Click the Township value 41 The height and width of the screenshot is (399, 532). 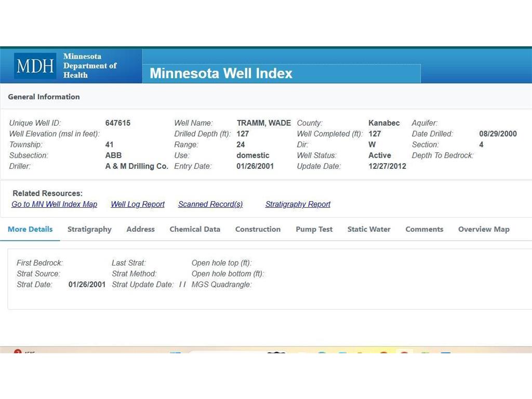click(x=109, y=144)
